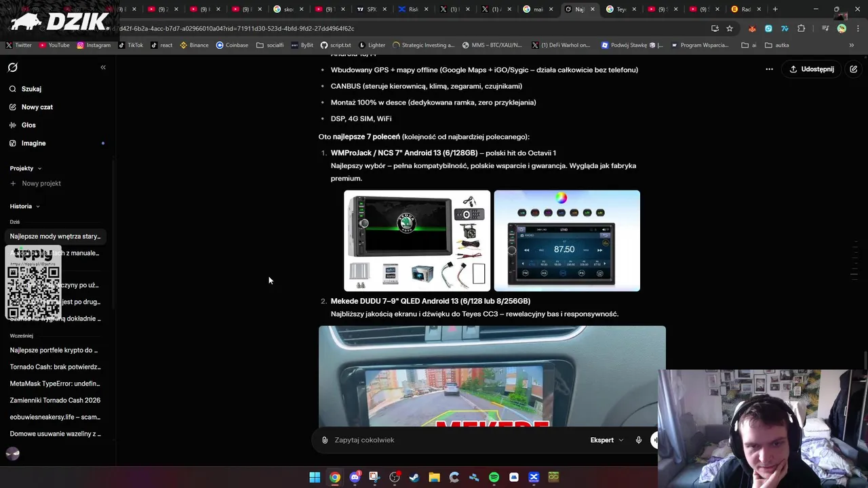Open the Ekspert model dropdown
The image size is (868, 488).
tap(606, 440)
